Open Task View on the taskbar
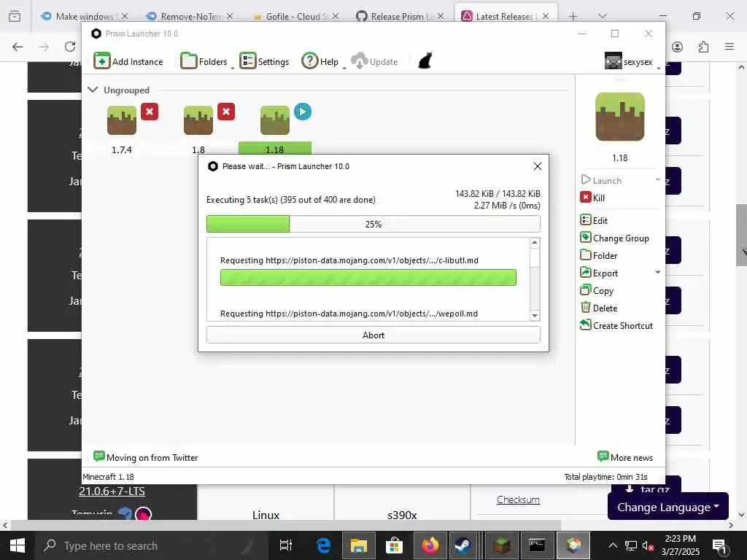The image size is (747, 560). point(285,545)
